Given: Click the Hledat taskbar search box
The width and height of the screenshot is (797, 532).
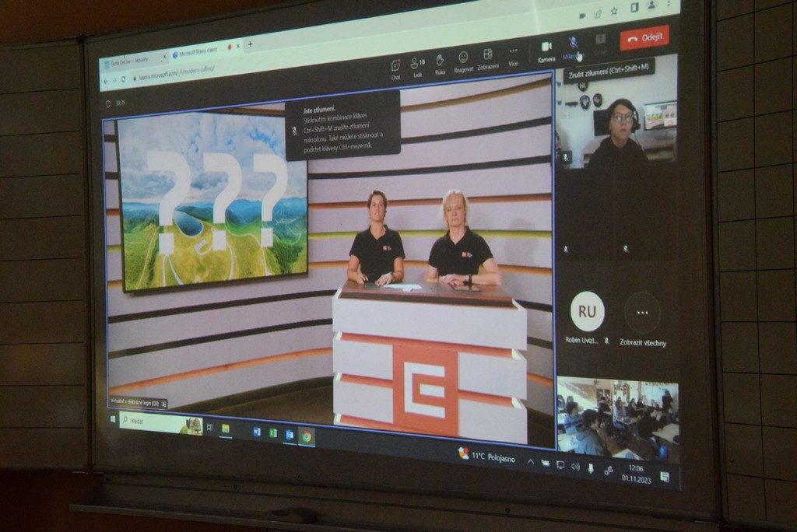Looking at the screenshot, I should (x=161, y=423).
